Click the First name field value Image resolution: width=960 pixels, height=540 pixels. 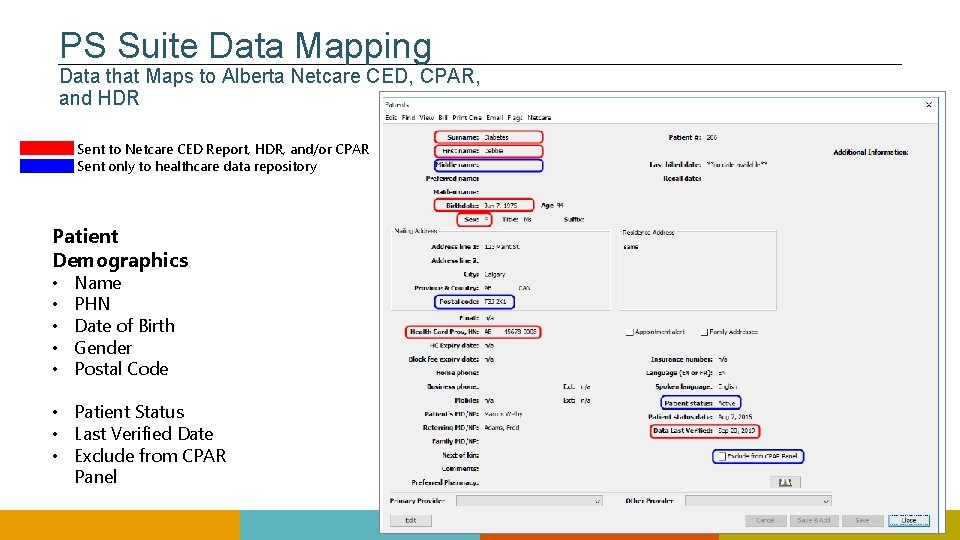pyautogui.click(x=494, y=151)
